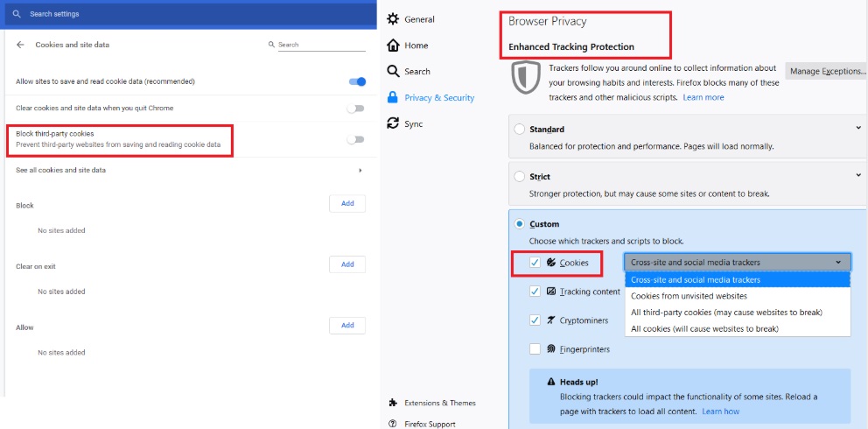The height and width of the screenshot is (429, 868).
Task: Click the Search magnifier icon in Firefox sidebar
Action: (393, 72)
